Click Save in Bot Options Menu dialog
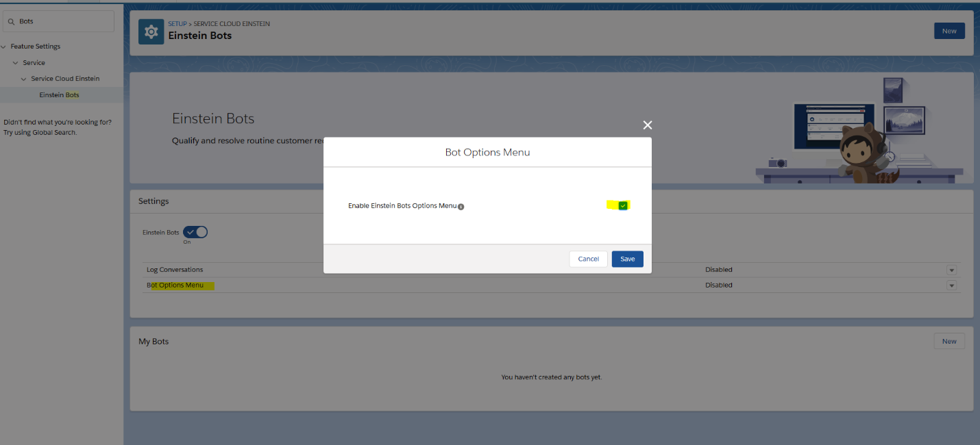The image size is (980, 445). [628, 259]
